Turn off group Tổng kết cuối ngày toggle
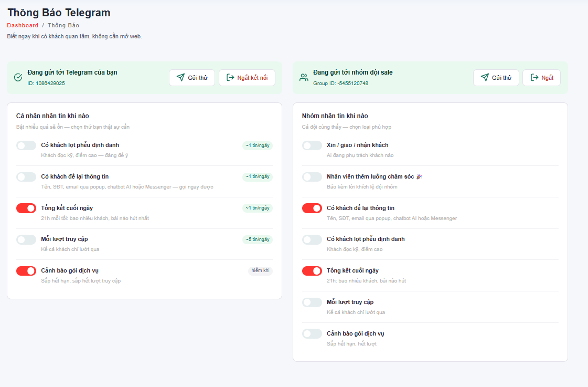588x387 pixels. [x=312, y=271]
